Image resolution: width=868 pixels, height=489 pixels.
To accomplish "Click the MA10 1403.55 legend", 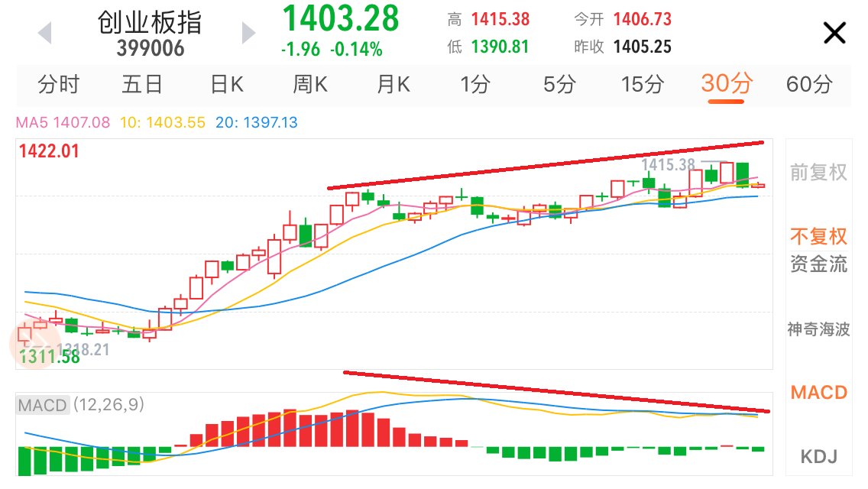I will (x=163, y=122).
